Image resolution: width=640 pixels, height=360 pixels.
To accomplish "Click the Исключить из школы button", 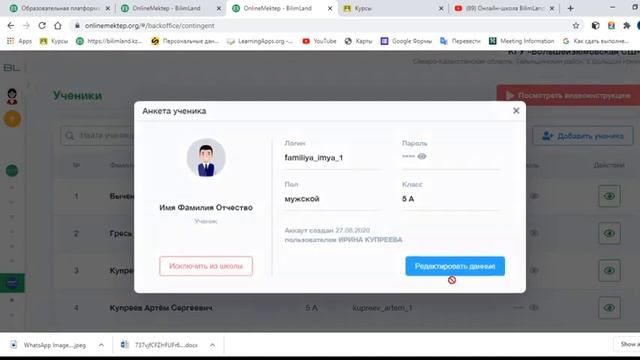I will pos(206,266).
